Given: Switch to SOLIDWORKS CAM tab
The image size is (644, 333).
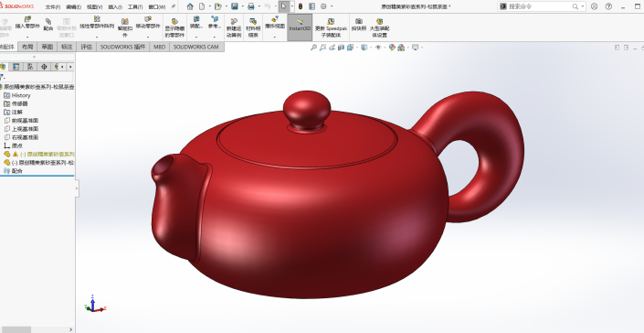Looking at the screenshot, I should (195, 47).
